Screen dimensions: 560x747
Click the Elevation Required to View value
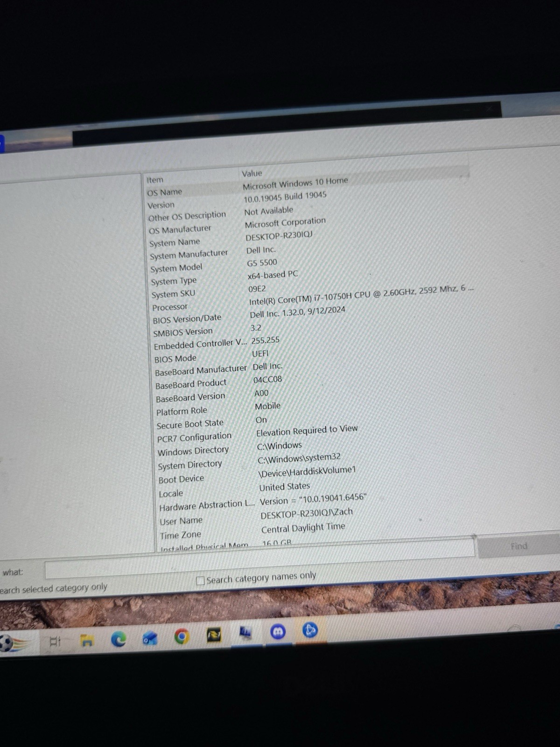click(307, 430)
